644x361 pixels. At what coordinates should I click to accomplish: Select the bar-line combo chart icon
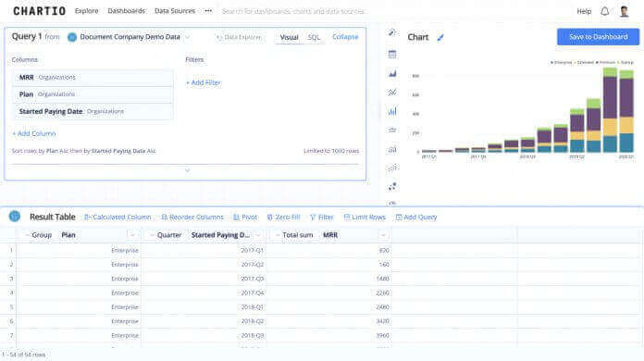(392, 150)
